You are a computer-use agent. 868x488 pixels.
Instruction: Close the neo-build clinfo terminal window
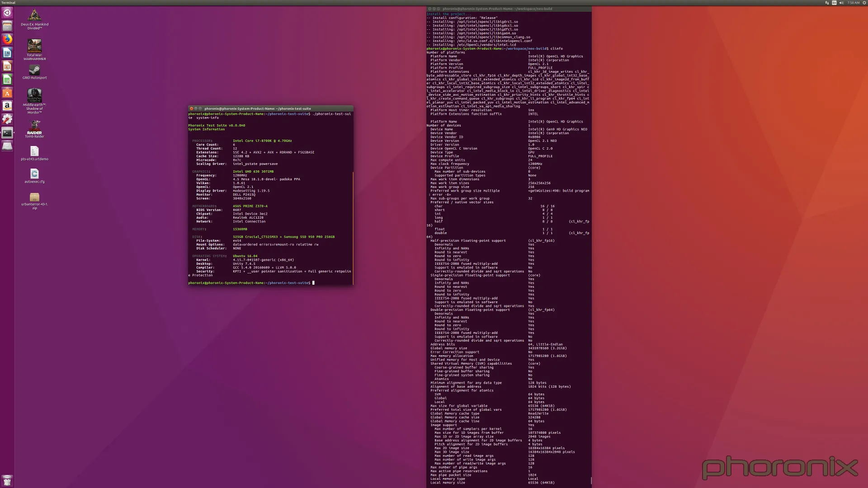[429, 9]
